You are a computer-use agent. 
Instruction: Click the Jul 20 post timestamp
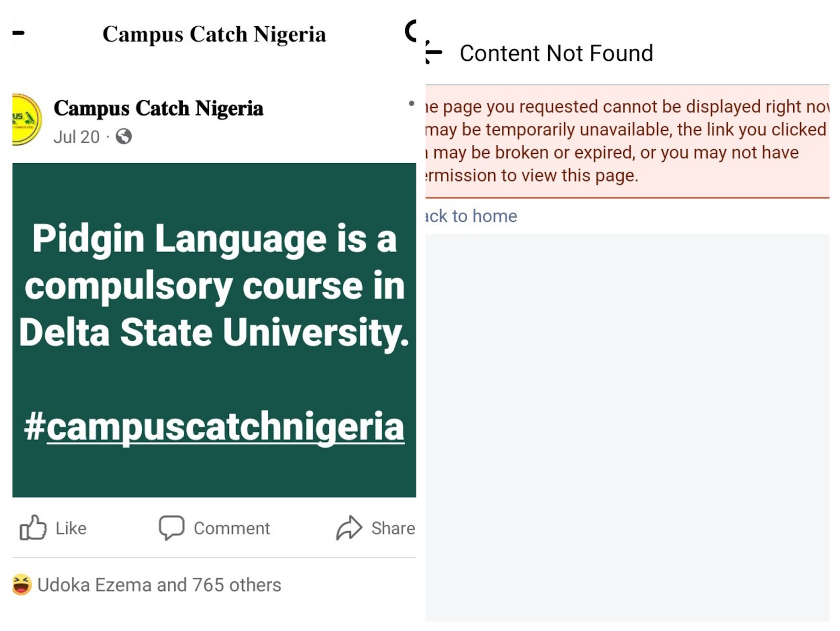[76, 137]
